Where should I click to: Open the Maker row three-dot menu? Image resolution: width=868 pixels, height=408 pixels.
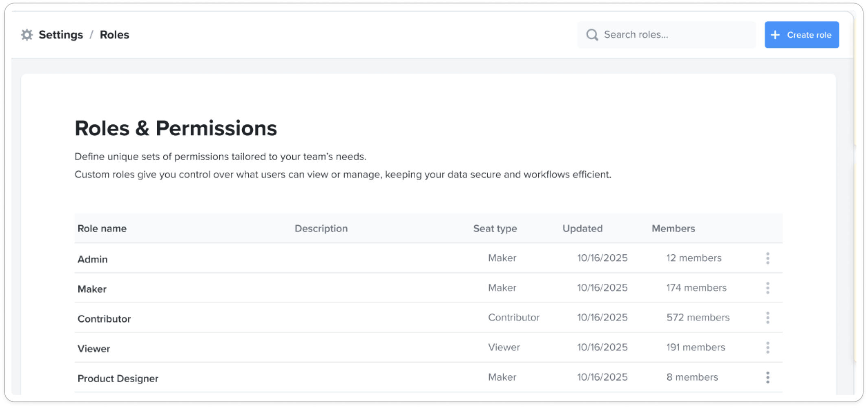click(767, 288)
